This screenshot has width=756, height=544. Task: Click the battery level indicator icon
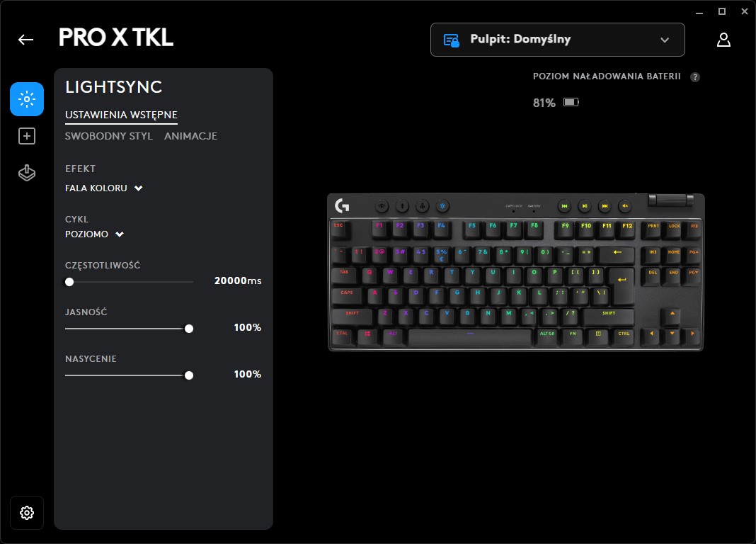point(571,102)
